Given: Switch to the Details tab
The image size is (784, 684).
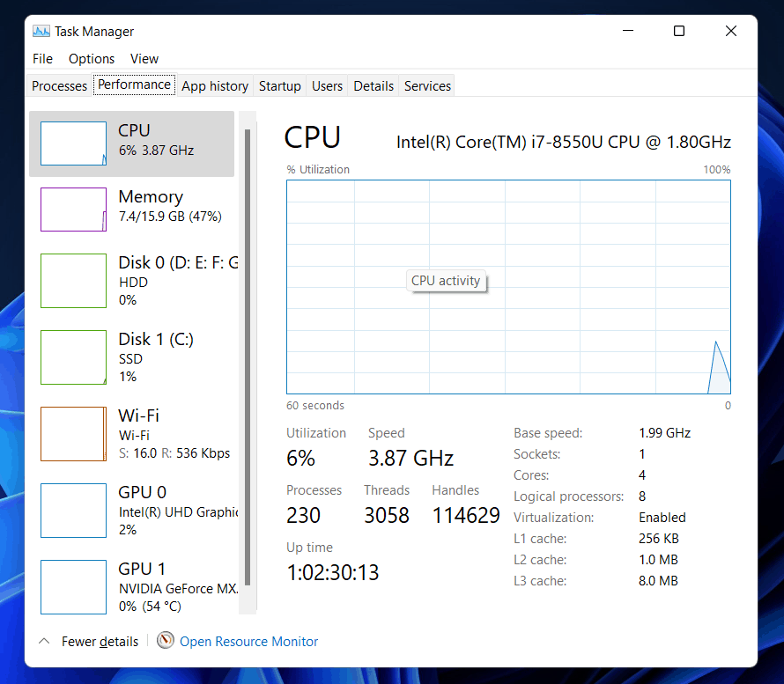Looking at the screenshot, I should [374, 86].
